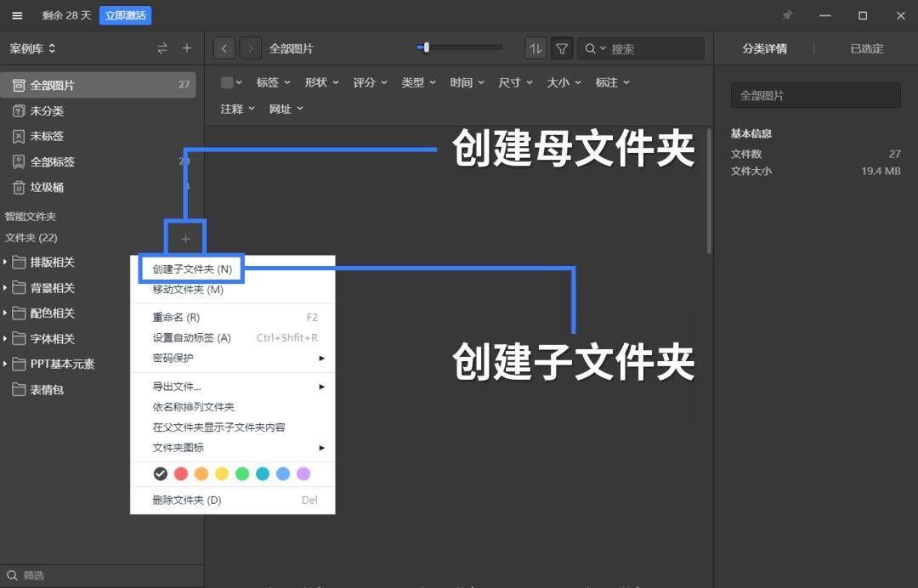Screen dimensions: 918x588
Task: Pick the blue folder color
Action: tap(283, 474)
